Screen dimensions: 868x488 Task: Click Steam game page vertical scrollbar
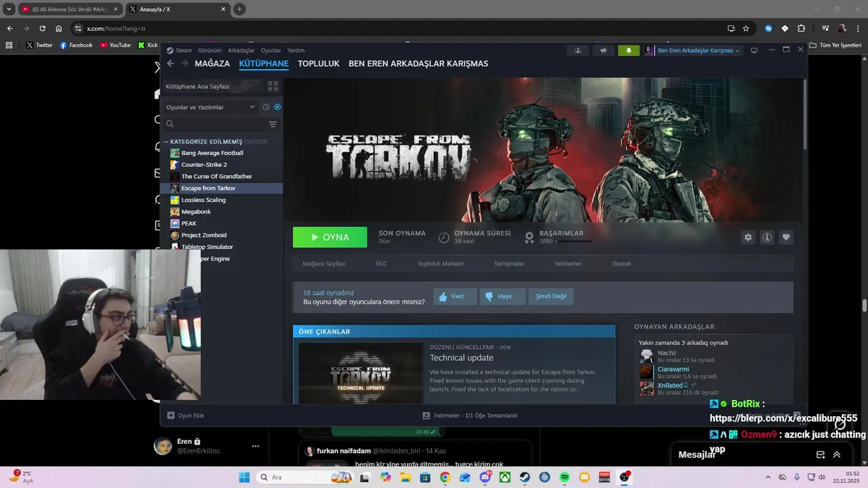pos(805,113)
